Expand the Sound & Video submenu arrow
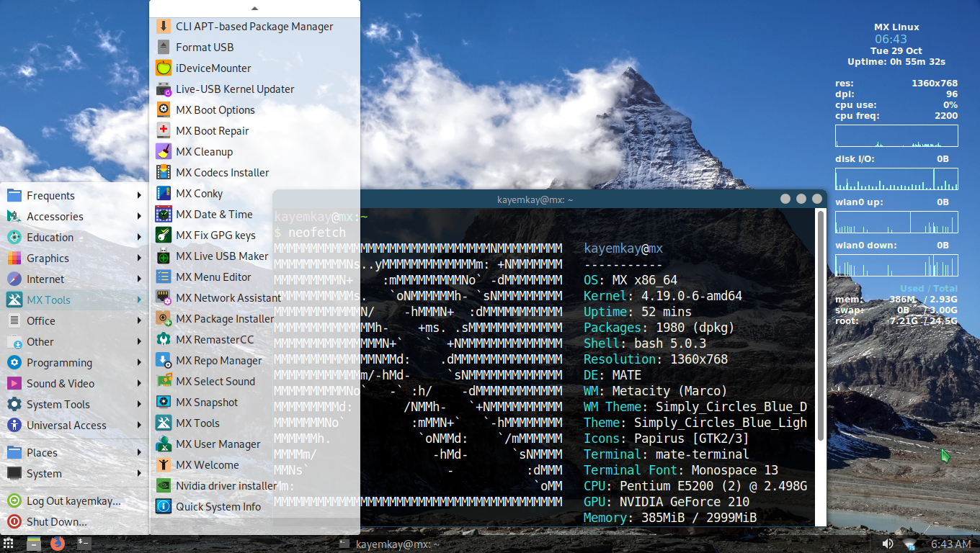This screenshot has width=980, height=553. coord(139,384)
